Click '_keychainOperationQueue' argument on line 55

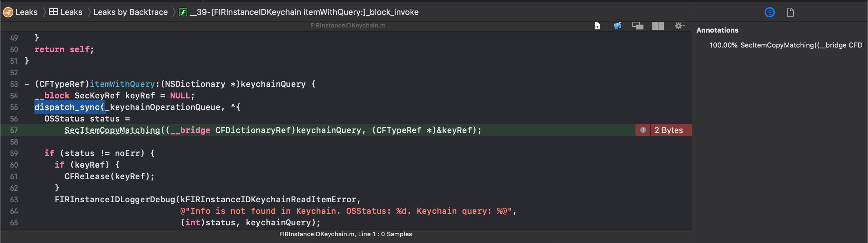point(163,107)
